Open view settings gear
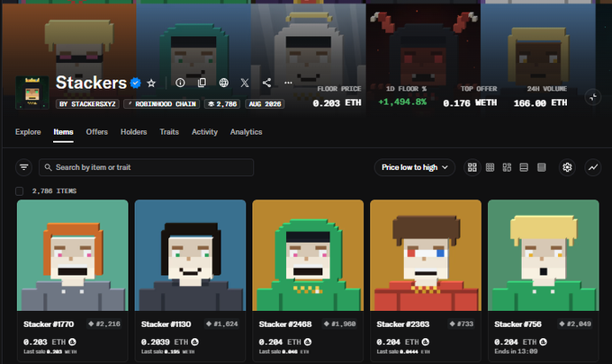The image size is (612, 364). point(567,167)
